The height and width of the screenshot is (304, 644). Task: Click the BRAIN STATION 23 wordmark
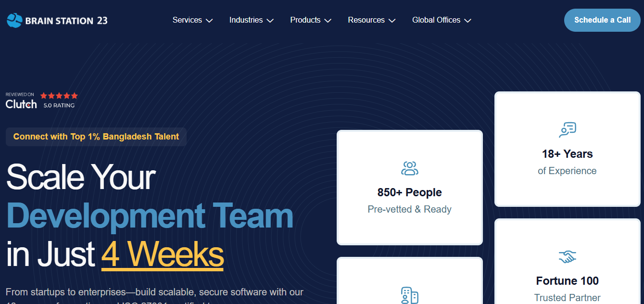(x=66, y=21)
